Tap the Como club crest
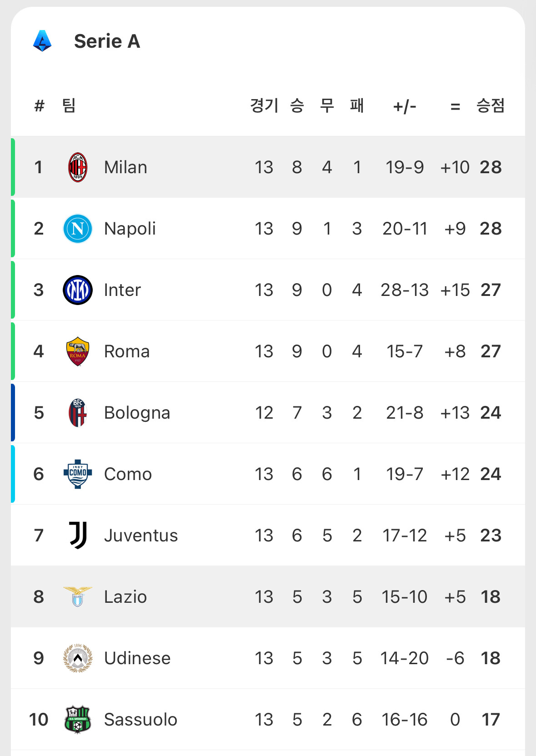Screen dimensions: 536x756 point(78,474)
